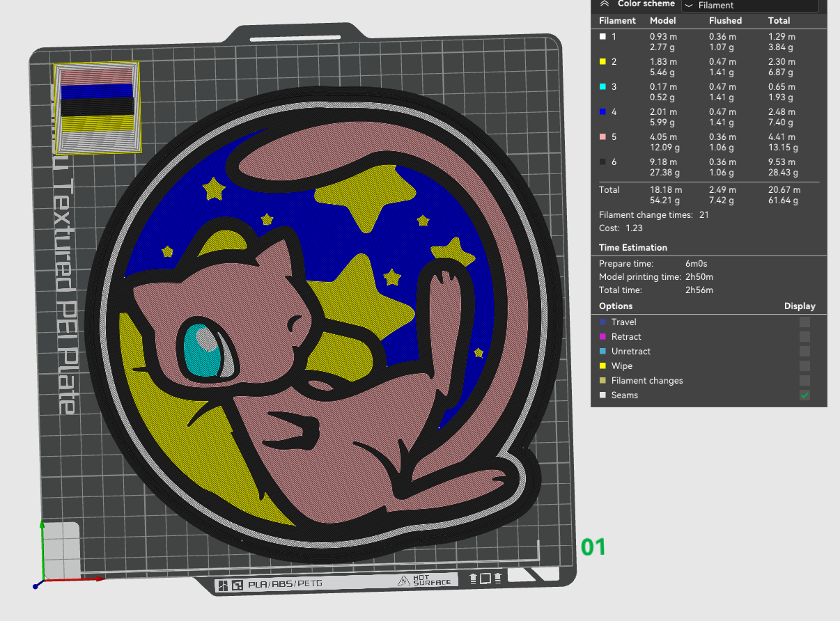Click the magenta square beside Retract label

pyautogui.click(x=602, y=337)
